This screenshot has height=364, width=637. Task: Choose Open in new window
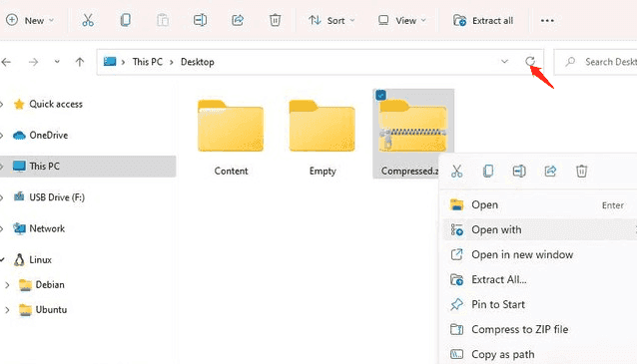tap(539, 255)
